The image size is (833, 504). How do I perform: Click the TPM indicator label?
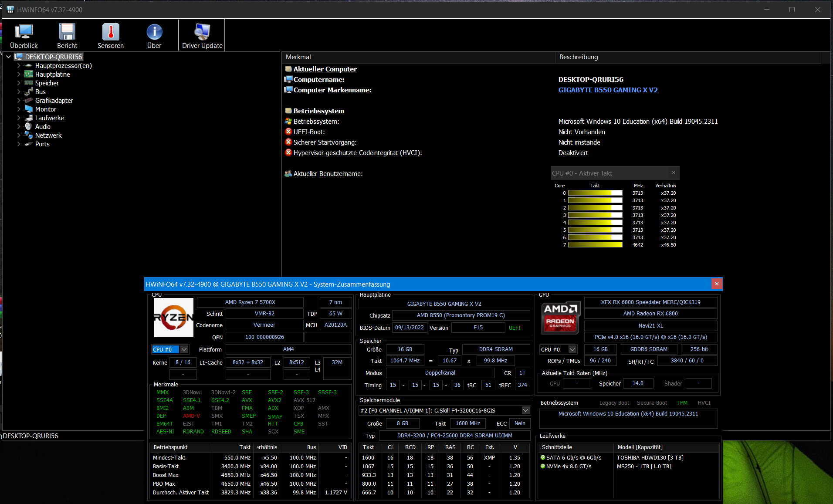(682, 403)
